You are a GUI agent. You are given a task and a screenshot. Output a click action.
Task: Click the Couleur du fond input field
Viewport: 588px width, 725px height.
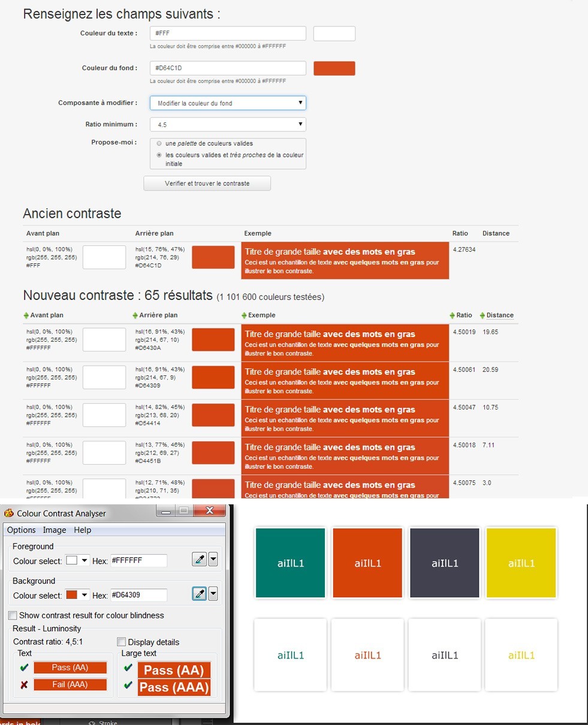[x=228, y=68]
